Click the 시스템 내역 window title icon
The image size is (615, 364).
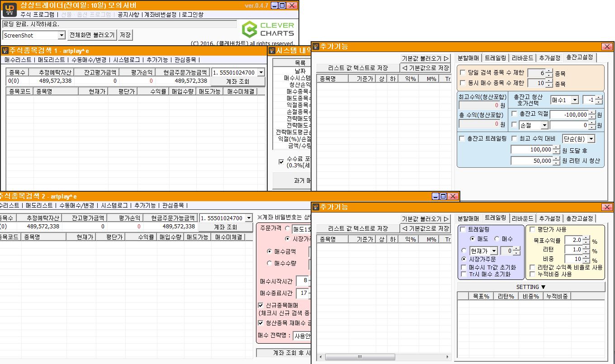[272, 51]
